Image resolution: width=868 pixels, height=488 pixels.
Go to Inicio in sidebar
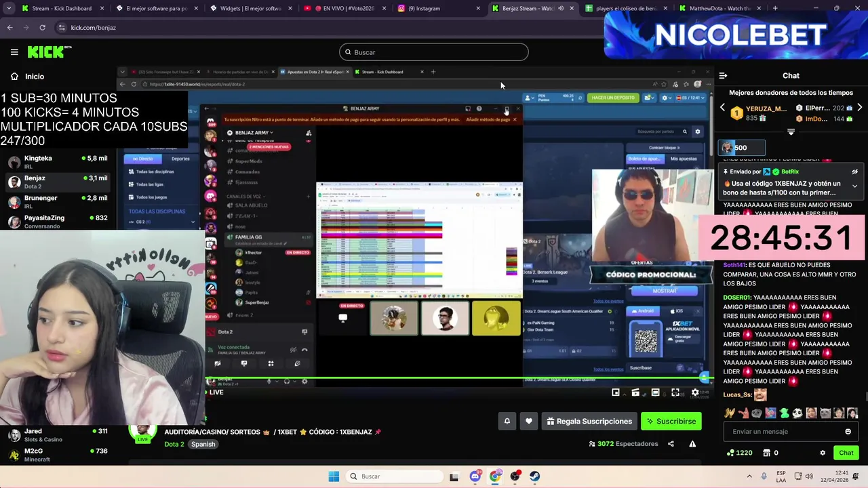tap(28, 77)
